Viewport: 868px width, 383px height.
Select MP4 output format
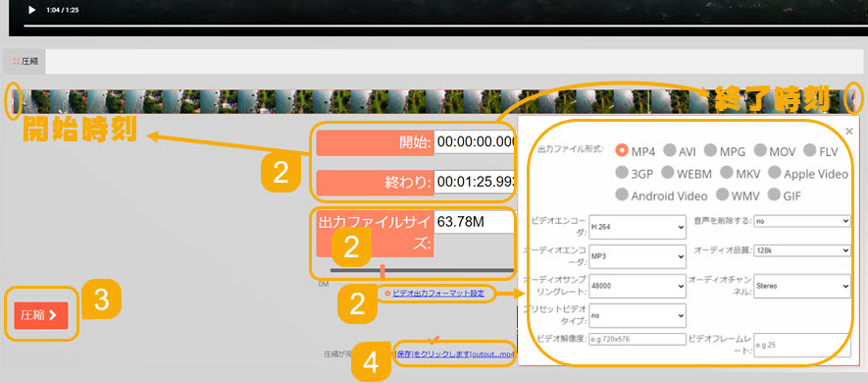tap(622, 150)
